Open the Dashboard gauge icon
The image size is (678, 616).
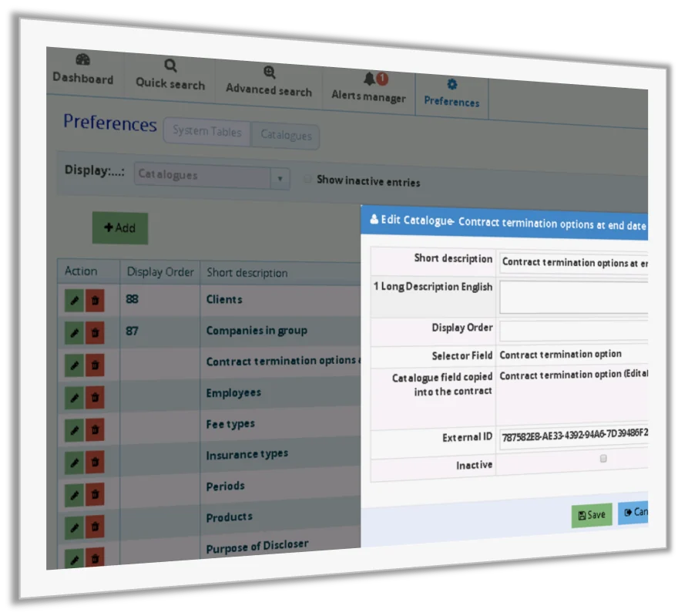pos(82,59)
